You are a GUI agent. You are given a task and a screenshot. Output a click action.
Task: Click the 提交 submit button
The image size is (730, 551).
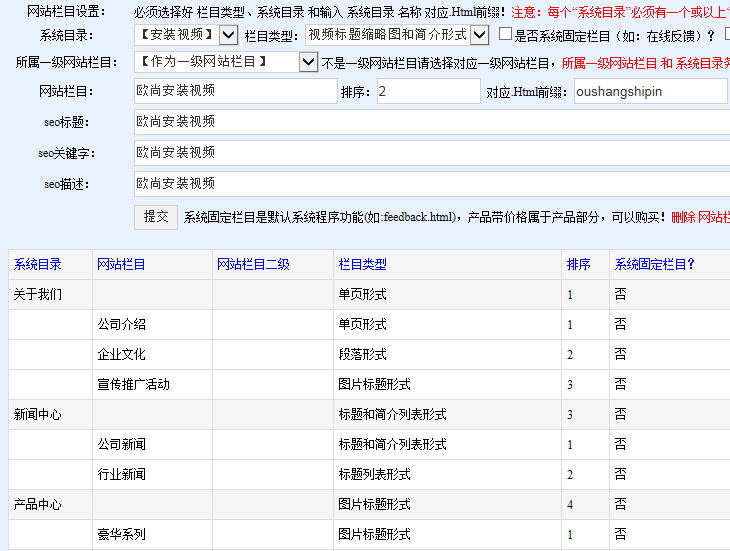[x=156, y=217]
